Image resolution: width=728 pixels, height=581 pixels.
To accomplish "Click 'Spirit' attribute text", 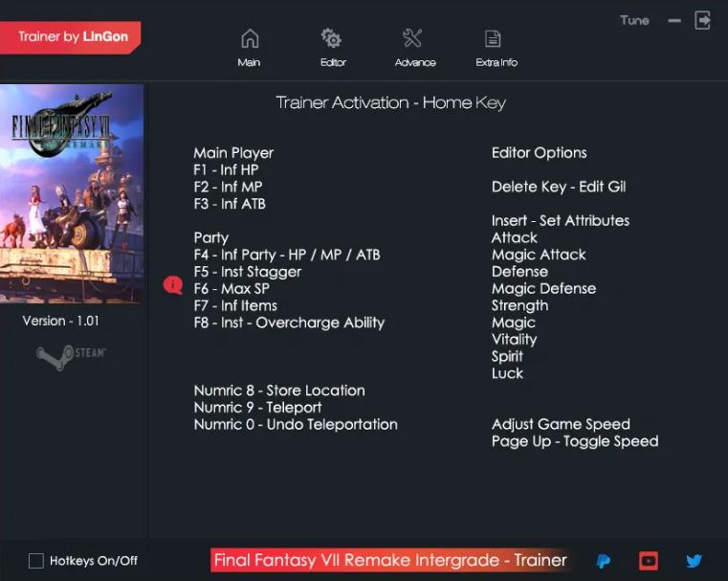I will pos(507,357).
